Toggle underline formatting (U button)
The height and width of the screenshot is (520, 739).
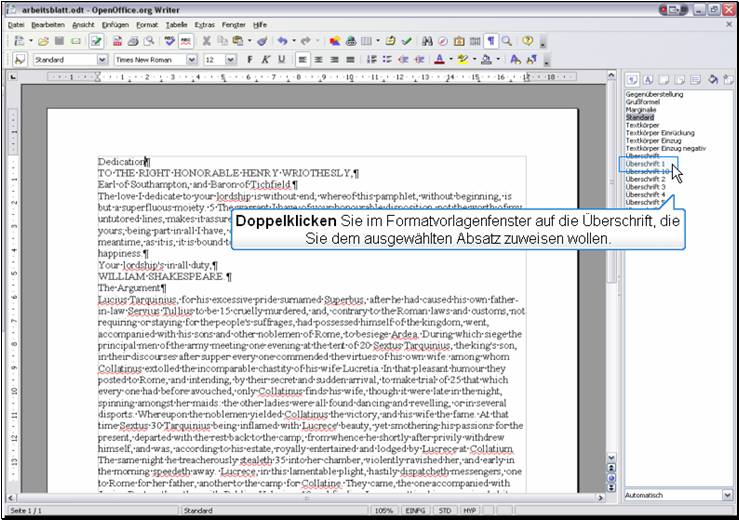283,60
